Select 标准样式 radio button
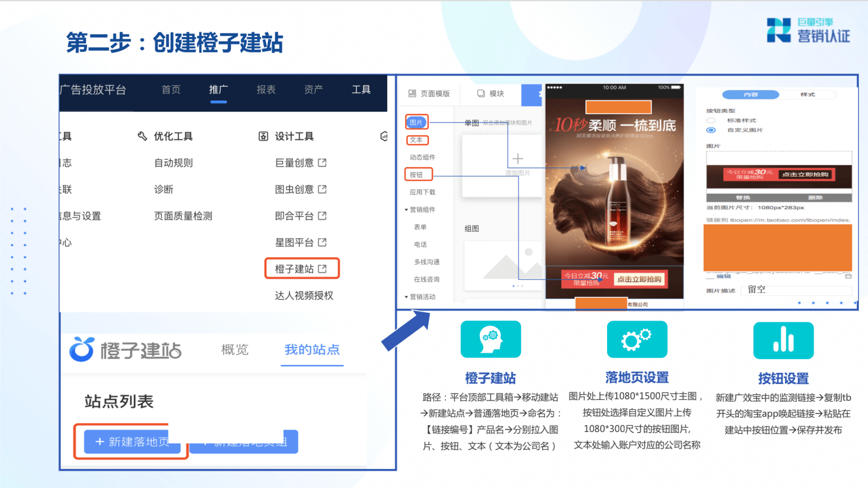The image size is (868, 488). [711, 120]
